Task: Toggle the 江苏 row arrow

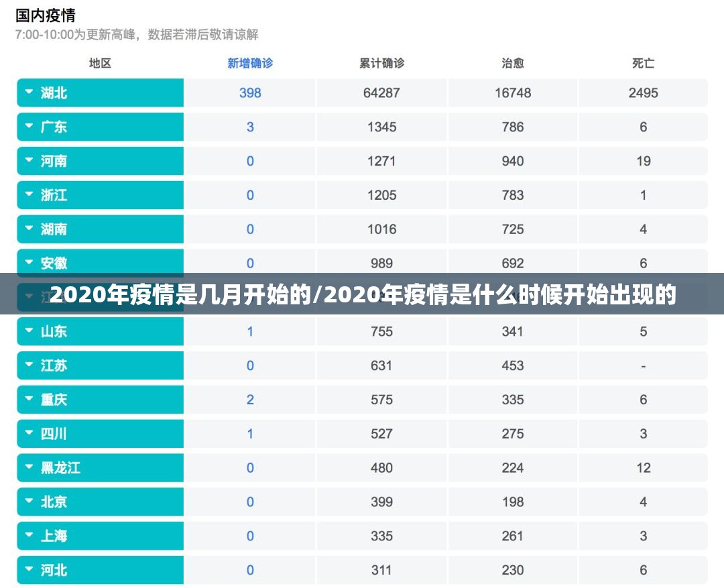Action: 29,365
